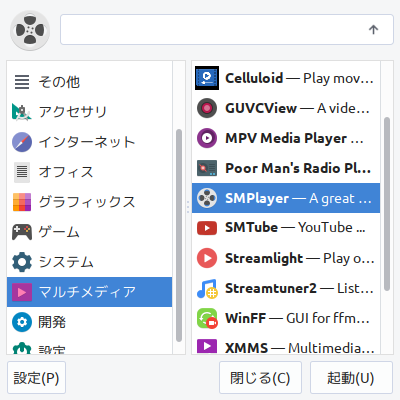Select the システム category label
This screenshot has height=400, width=400.
[66, 262]
